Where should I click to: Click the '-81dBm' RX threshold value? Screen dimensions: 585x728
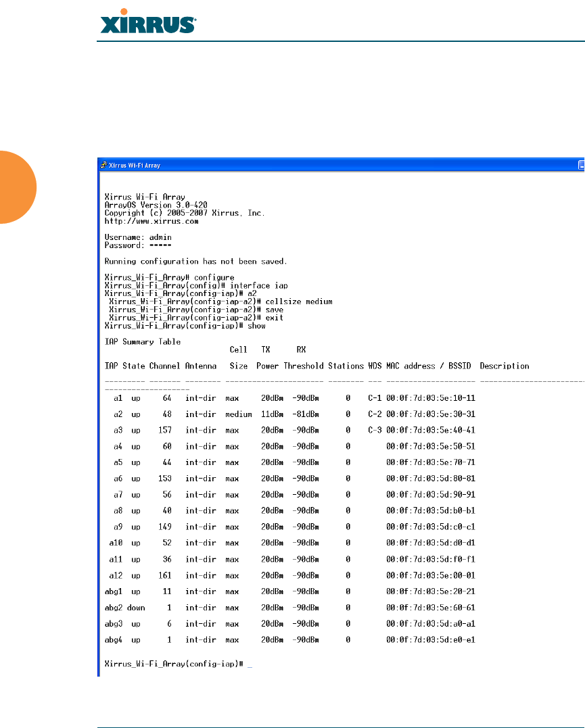(x=306, y=414)
